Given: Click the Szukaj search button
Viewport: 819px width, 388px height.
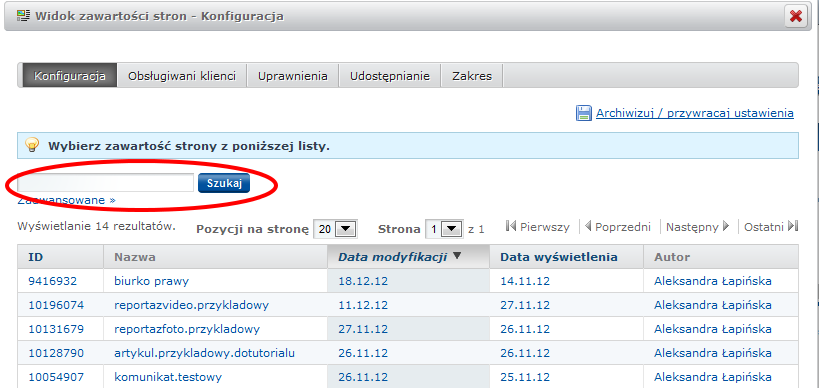Looking at the screenshot, I should (224, 183).
